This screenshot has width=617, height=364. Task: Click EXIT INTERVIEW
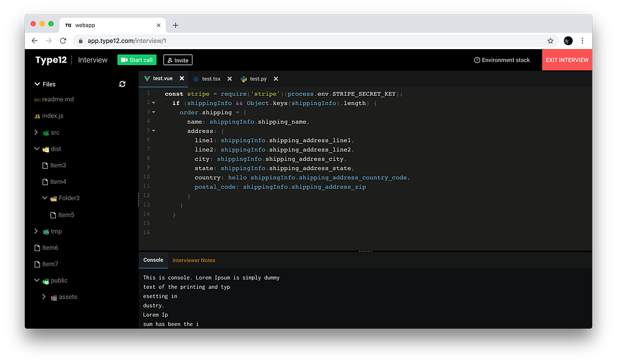click(567, 60)
